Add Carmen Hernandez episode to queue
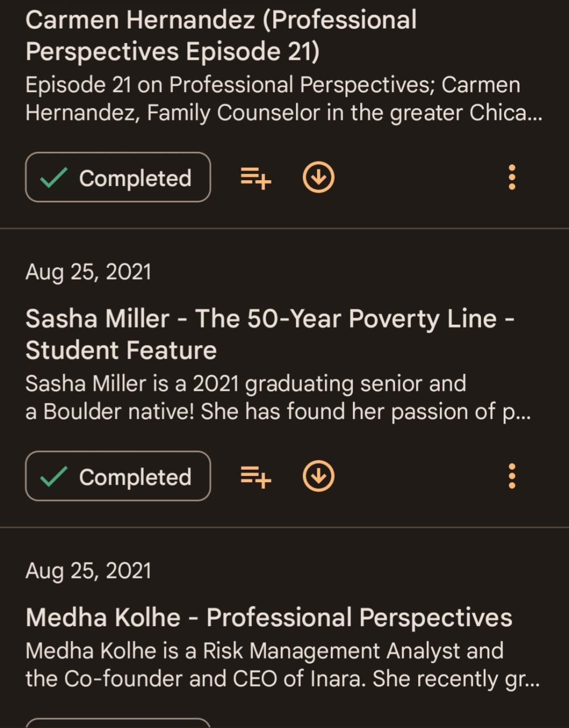 click(x=256, y=178)
